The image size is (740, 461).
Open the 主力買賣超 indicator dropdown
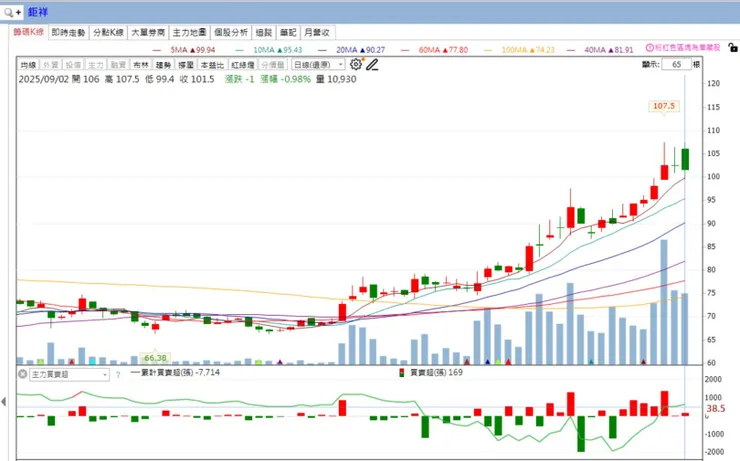(x=69, y=375)
